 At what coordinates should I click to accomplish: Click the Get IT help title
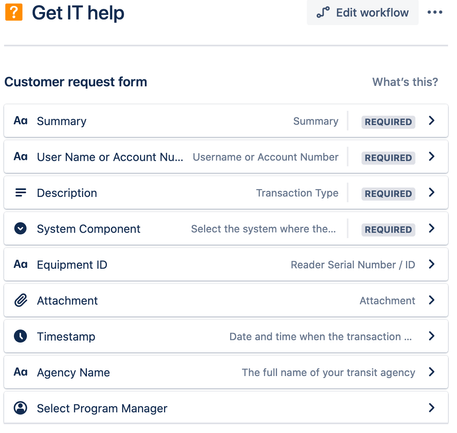tap(78, 13)
